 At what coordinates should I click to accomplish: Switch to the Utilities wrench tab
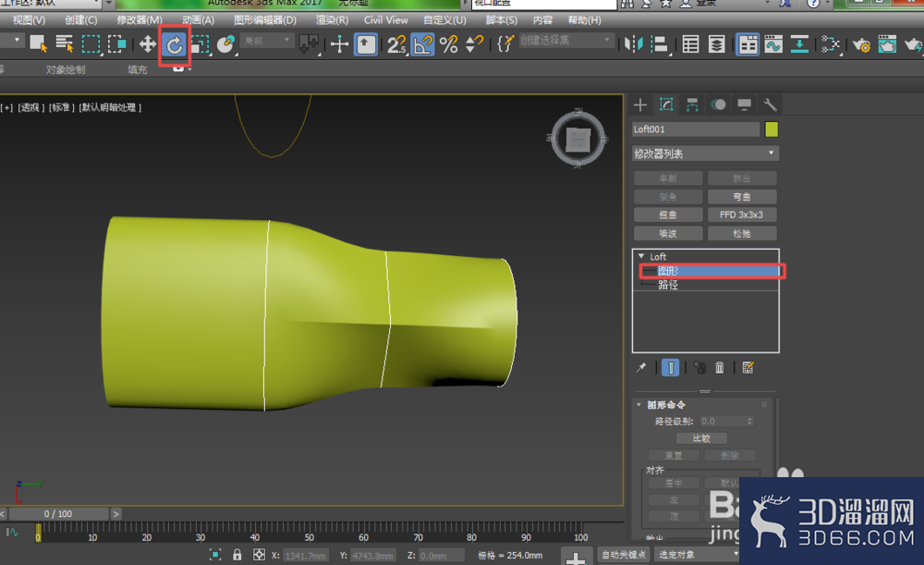point(770,105)
